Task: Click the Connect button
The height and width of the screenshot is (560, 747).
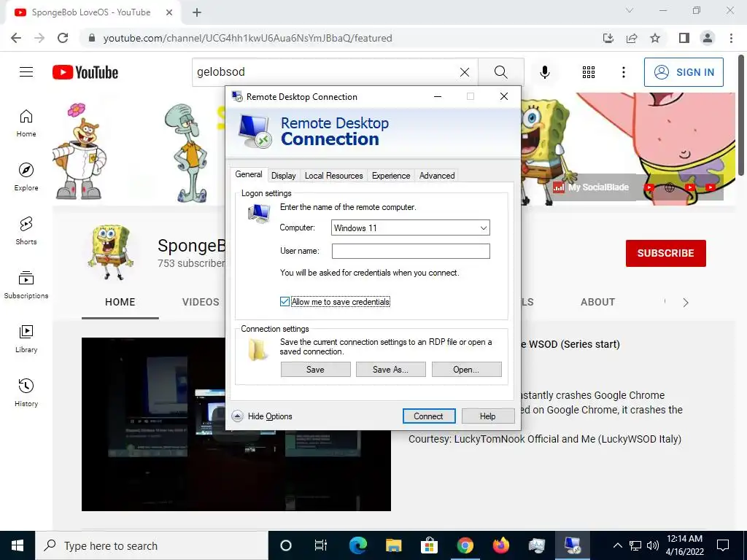Action: coord(428,416)
